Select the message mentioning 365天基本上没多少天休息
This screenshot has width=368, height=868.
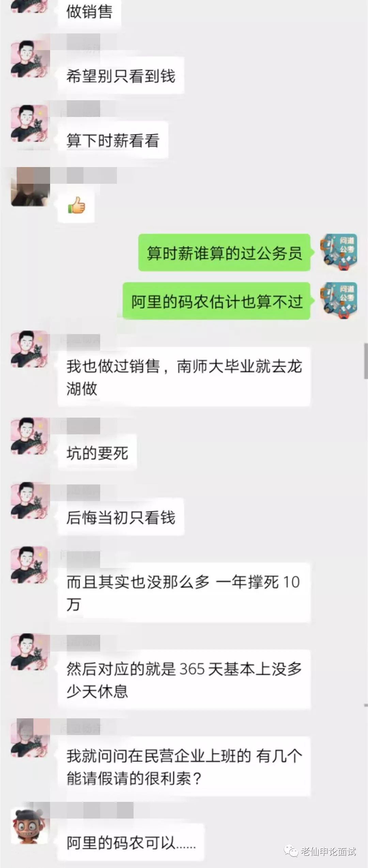[x=184, y=680]
